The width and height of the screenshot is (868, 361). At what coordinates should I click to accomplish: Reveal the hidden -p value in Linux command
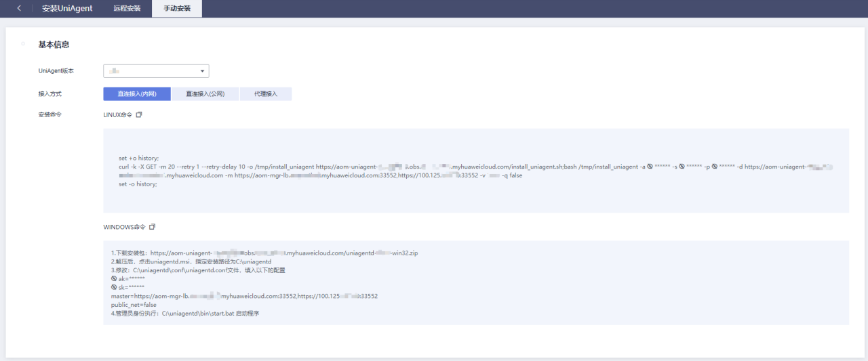(714, 167)
